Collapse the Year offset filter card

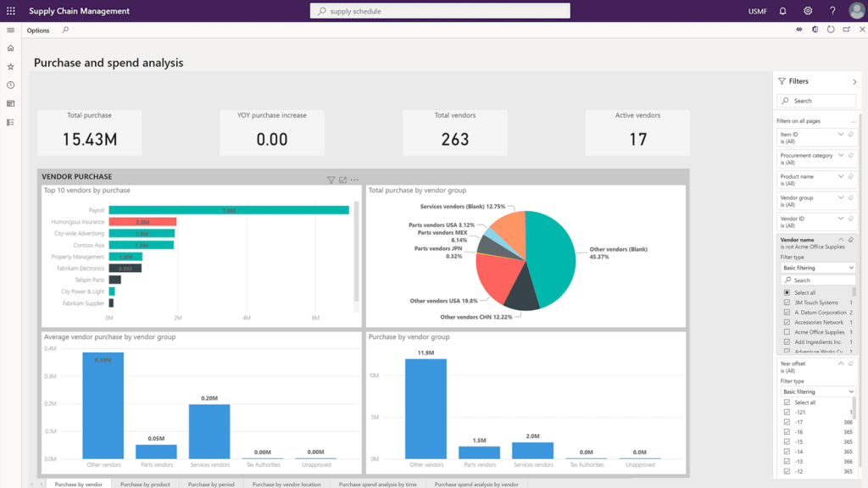click(841, 363)
